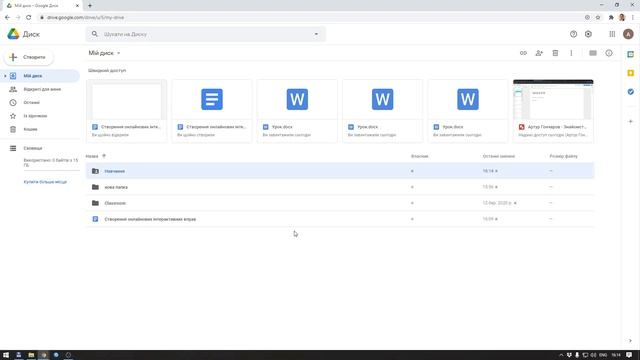The height and width of the screenshot is (360, 640).
Task: Select the Навчання folder row
Action: click(x=340, y=171)
